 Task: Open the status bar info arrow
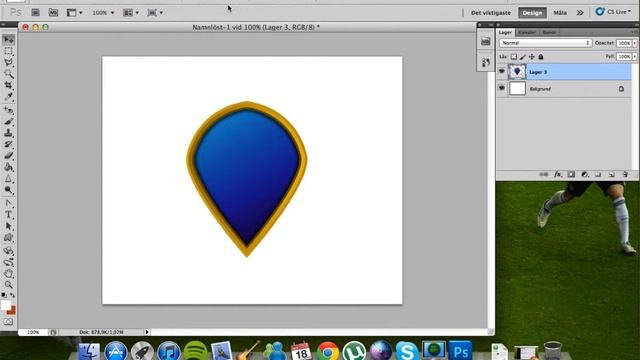147,332
